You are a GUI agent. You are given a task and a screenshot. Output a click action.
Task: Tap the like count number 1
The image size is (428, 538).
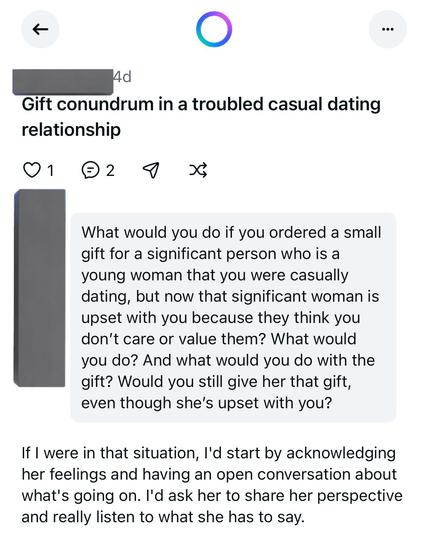click(50, 170)
